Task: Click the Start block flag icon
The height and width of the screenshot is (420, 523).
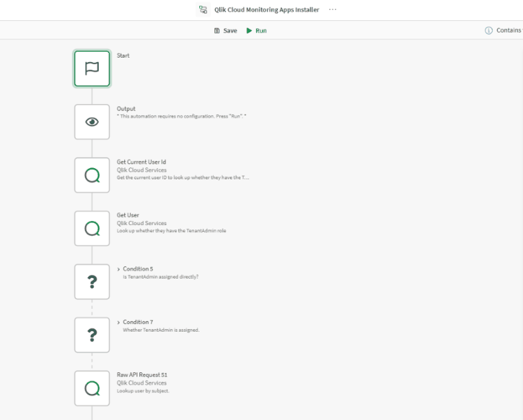Action: pos(92,69)
